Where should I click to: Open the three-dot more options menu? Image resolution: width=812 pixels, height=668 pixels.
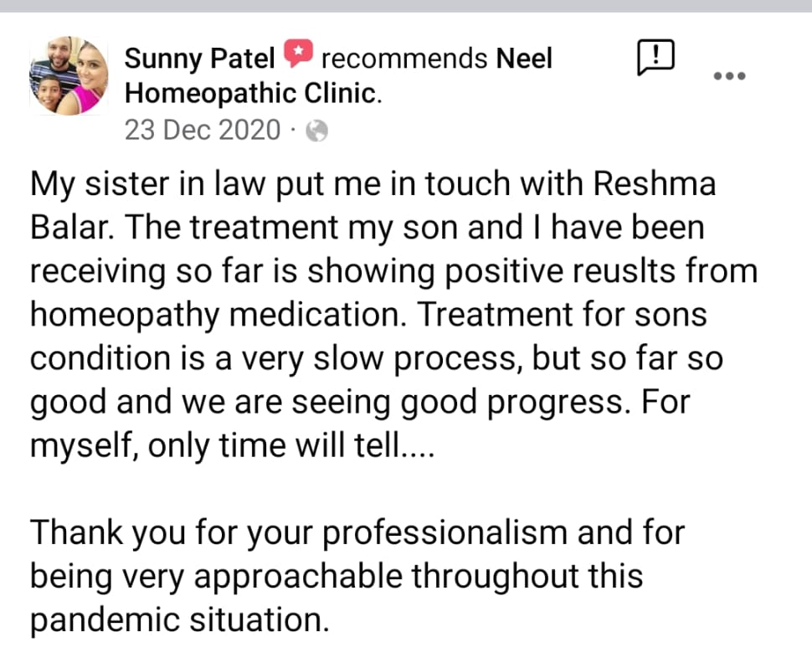(x=728, y=76)
